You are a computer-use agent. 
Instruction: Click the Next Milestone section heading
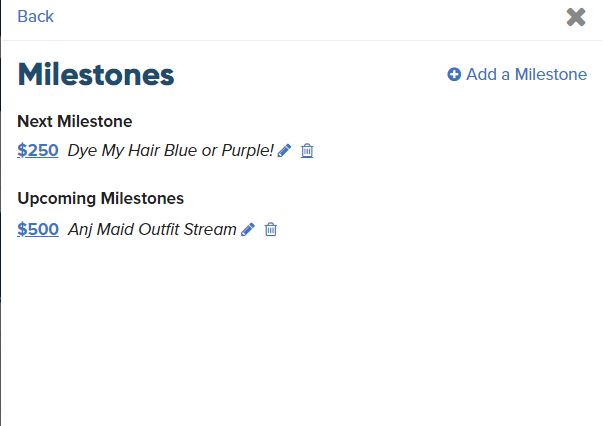click(75, 121)
